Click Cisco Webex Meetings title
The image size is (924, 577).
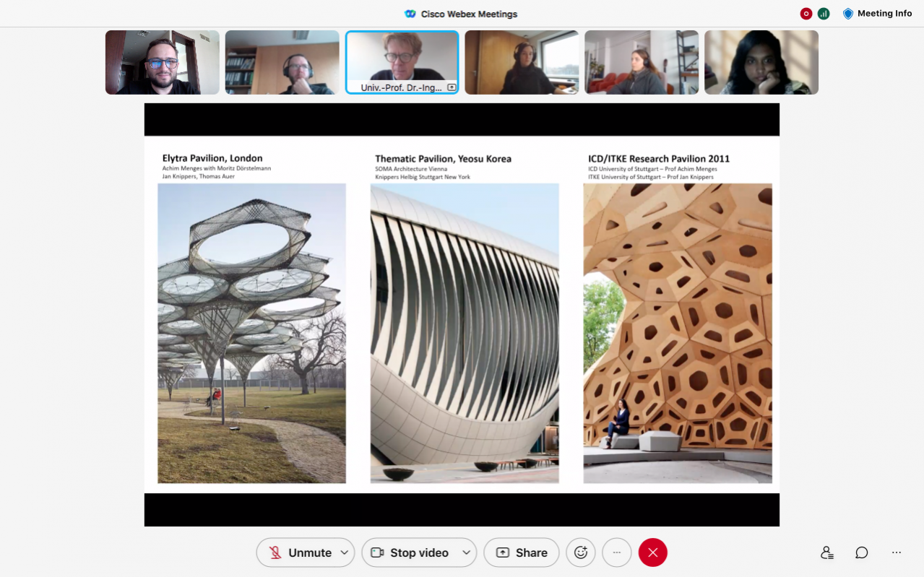[470, 13]
